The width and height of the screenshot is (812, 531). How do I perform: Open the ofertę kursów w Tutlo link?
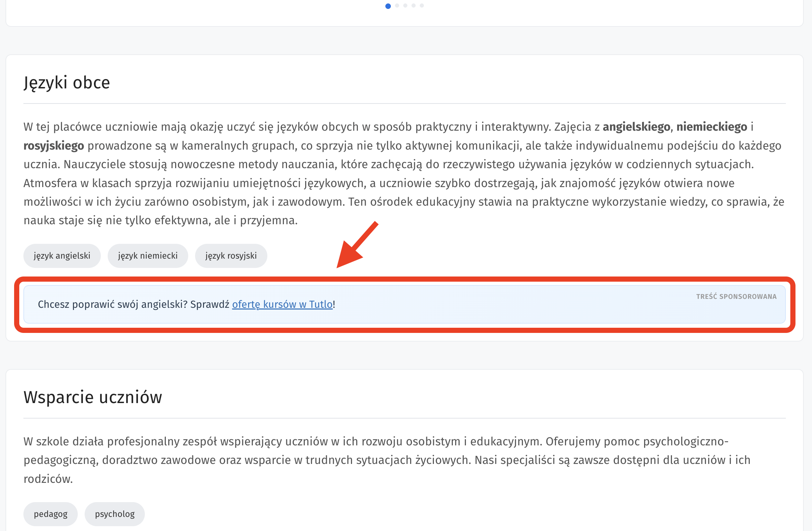point(282,304)
